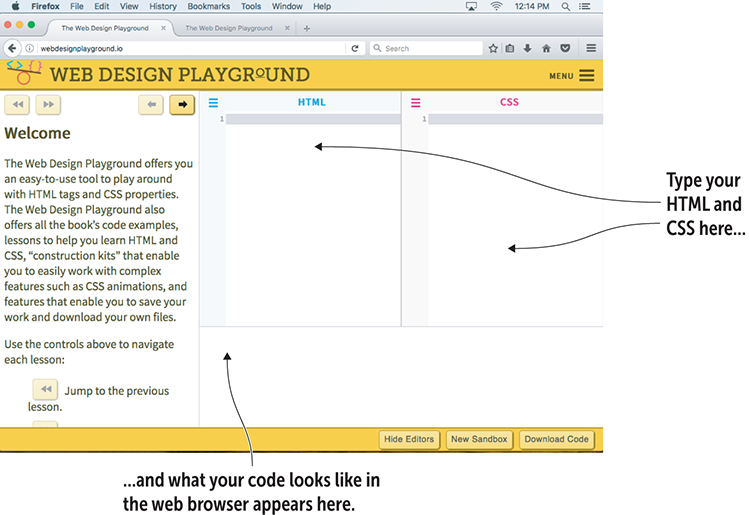This screenshot has height=515, width=750.
Task: Create a New Sandbox
Action: [x=480, y=439]
